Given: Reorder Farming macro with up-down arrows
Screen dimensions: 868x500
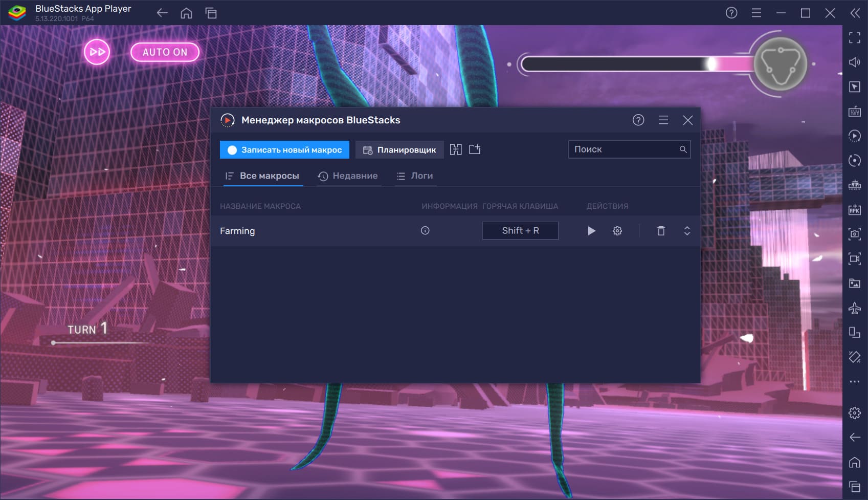Looking at the screenshot, I should point(687,231).
